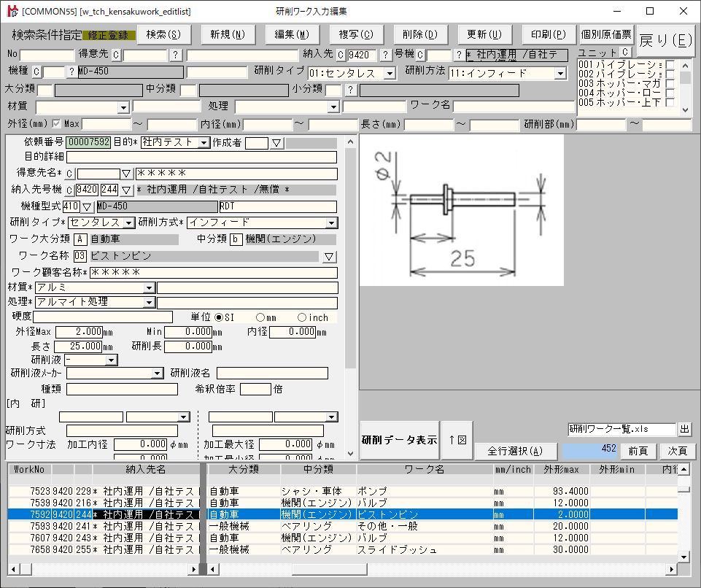
Task: Toggle the Max checkbox for 外径
Action: tap(56, 124)
